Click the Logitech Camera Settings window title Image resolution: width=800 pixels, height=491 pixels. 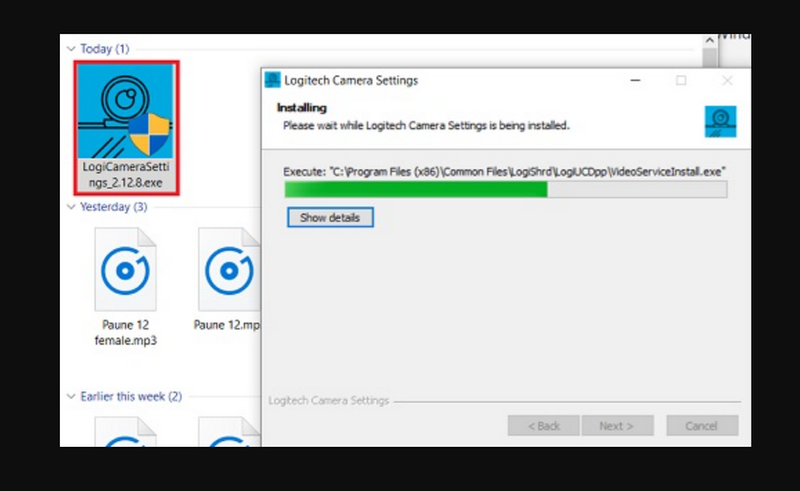[351, 81]
